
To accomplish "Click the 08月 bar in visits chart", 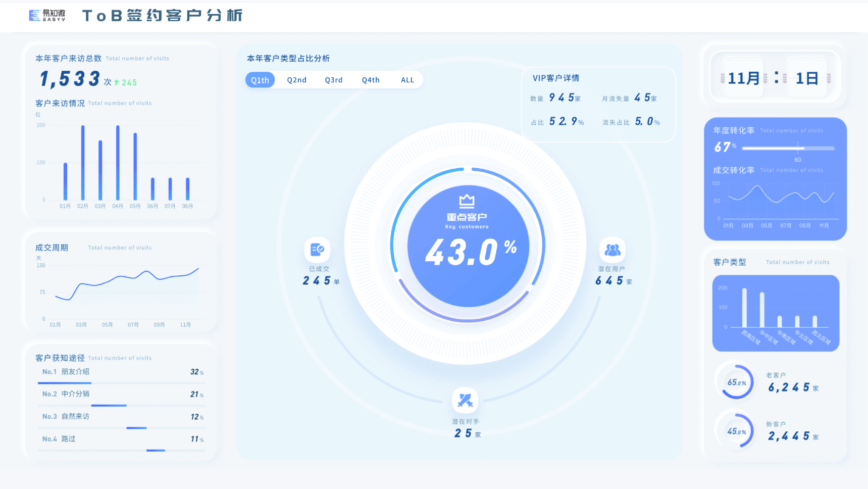I will 187,189.
